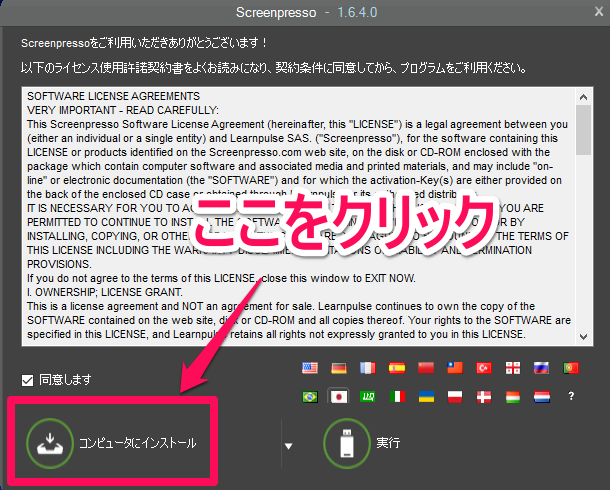Click コンピュータにインストール install button
Viewport: 610px width, 490px height.
(x=112, y=443)
